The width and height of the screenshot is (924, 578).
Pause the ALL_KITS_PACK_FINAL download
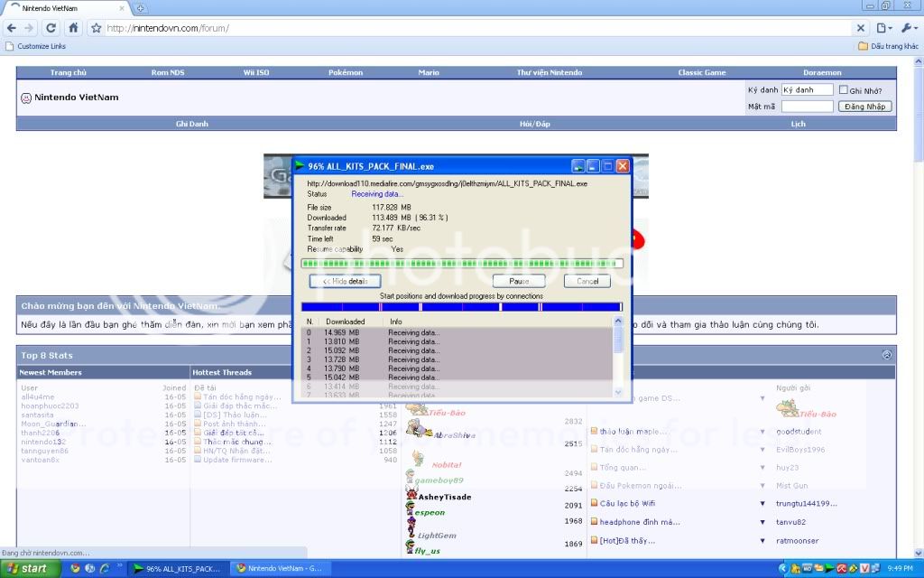point(519,282)
